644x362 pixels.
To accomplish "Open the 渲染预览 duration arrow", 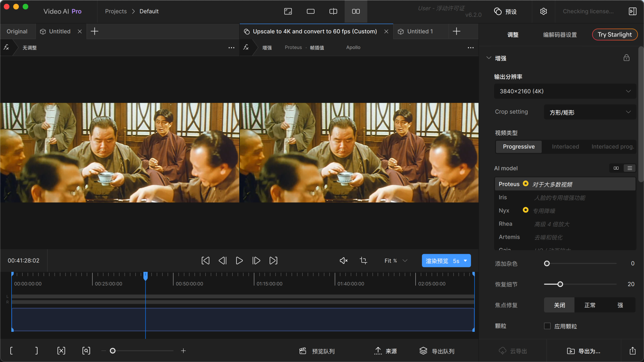I will point(465,261).
